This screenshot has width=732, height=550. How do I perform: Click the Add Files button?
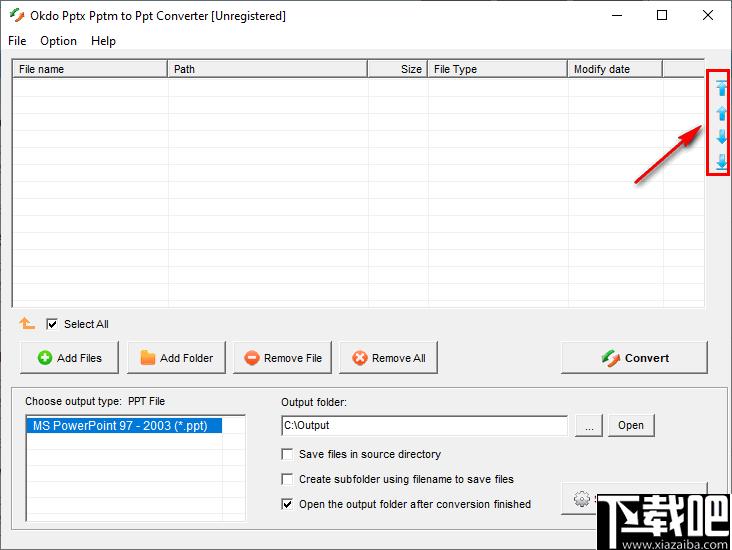pos(70,358)
